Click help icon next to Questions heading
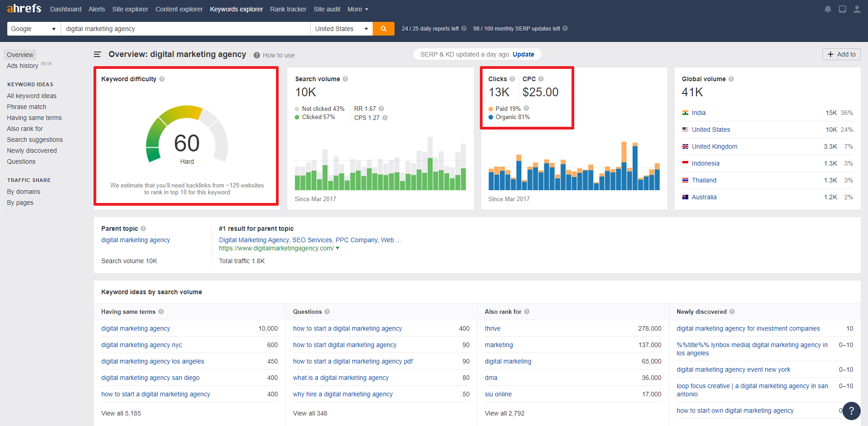Image resolution: width=868 pixels, height=426 pixels. coord(327,312)
